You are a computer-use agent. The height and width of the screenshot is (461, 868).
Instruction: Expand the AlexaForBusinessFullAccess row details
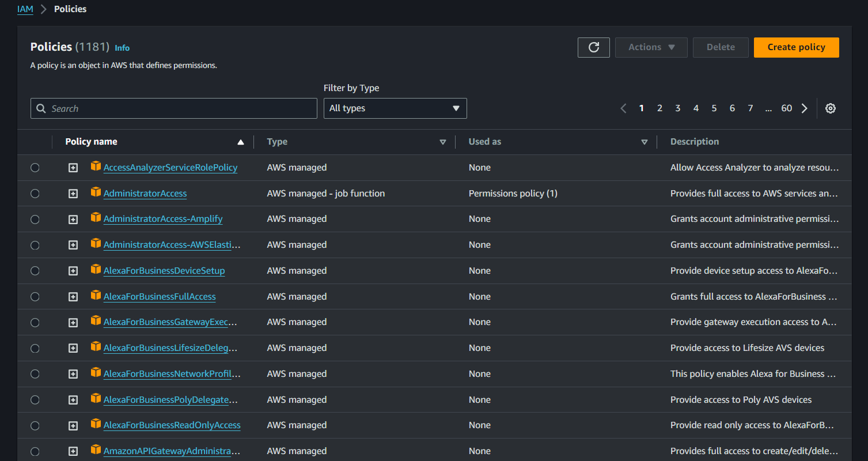tap(73, 297)
